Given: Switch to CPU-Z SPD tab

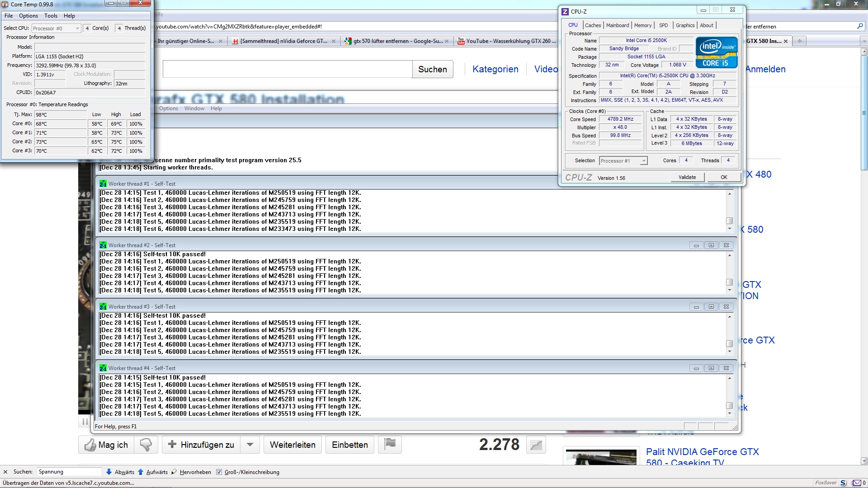Looking at the screenshot, I should [x=663, y=25].
